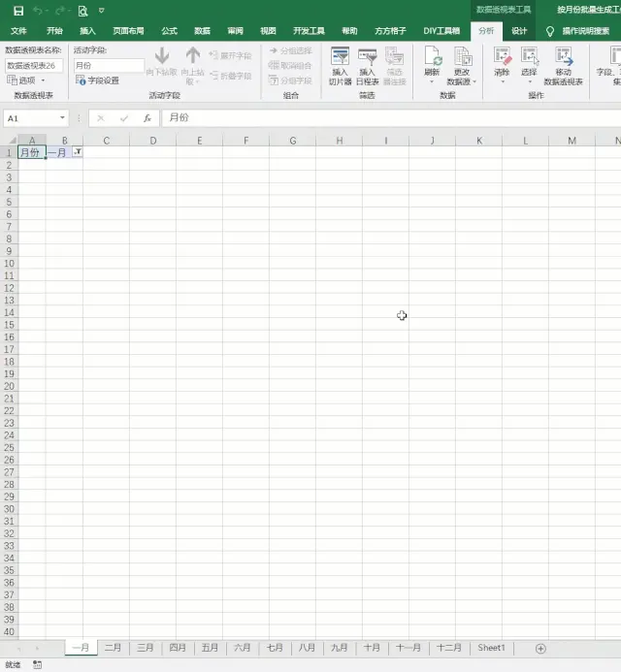Switch to the 开发工具 ribbon tab
The width and height of the screenshot is (621, 672).
pyautogui.click(x=309, y=31)
